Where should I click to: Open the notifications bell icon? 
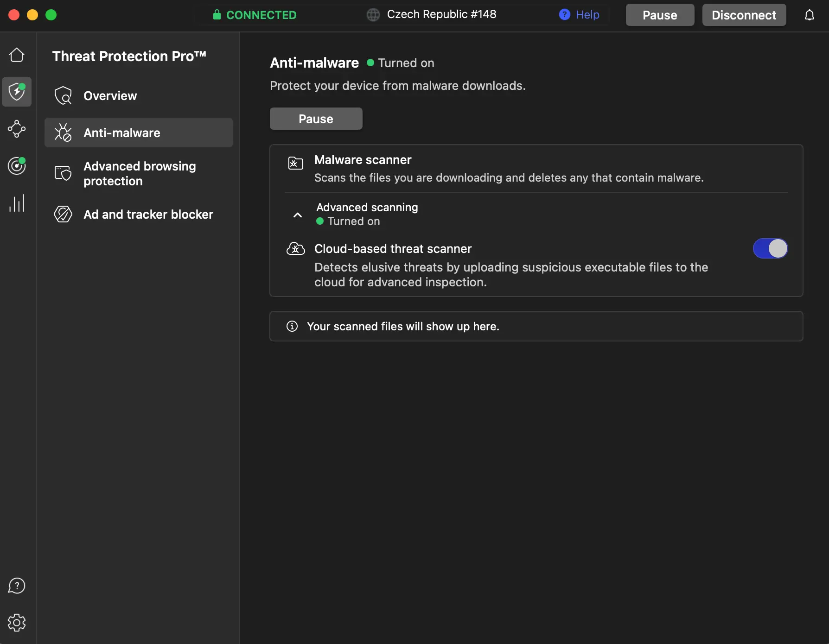809,15
